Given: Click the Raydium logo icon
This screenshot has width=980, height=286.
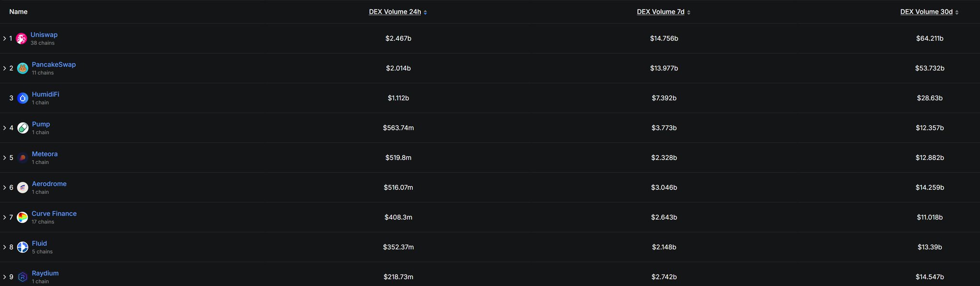Looking at the screenshot, I should 23,277.
